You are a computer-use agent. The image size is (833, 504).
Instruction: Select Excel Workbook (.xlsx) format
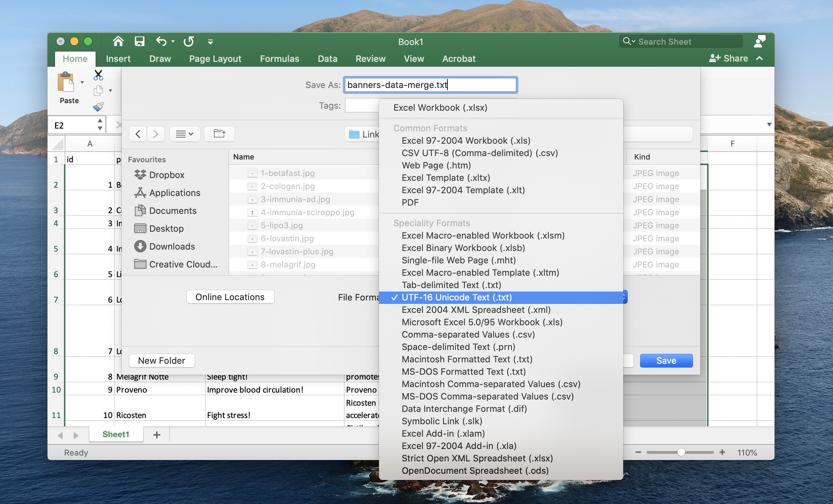pos(501,108)
